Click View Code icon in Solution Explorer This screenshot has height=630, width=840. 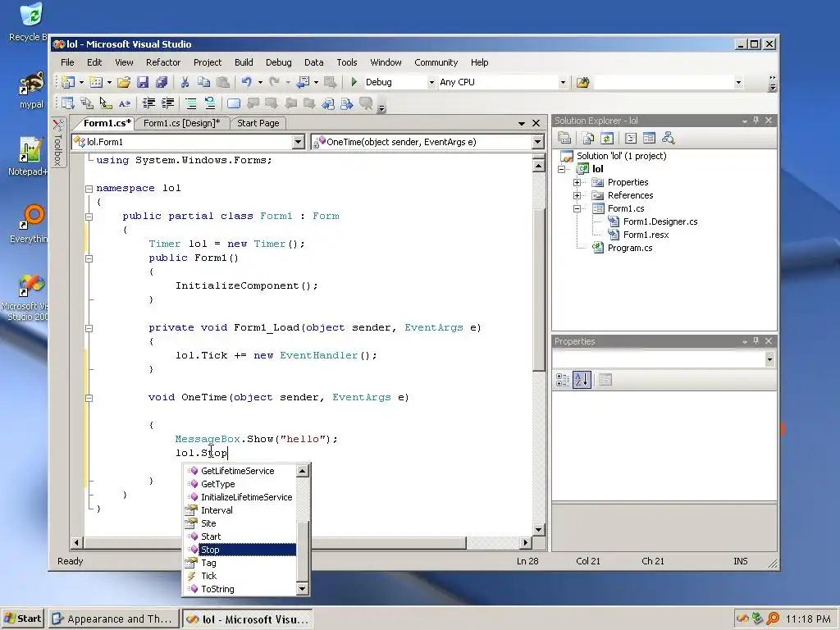pyautogui.click(x=631, y=138)
